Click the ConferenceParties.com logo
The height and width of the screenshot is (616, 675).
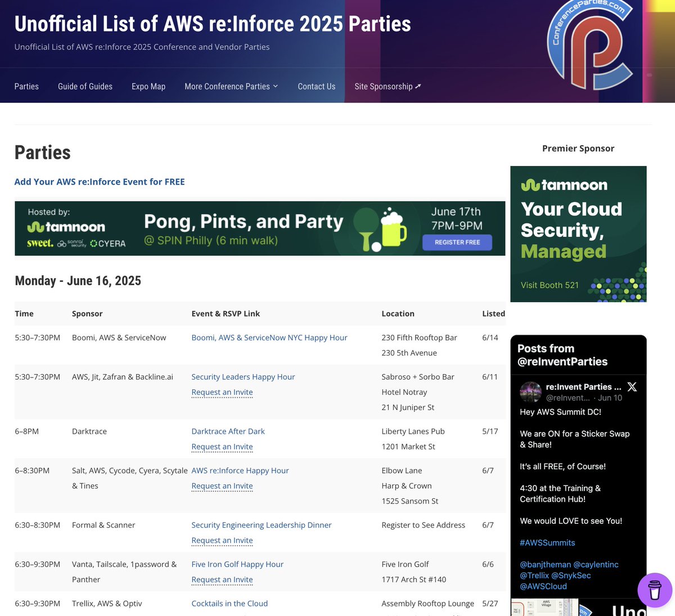pyautogui.click(x=590, y=45)
